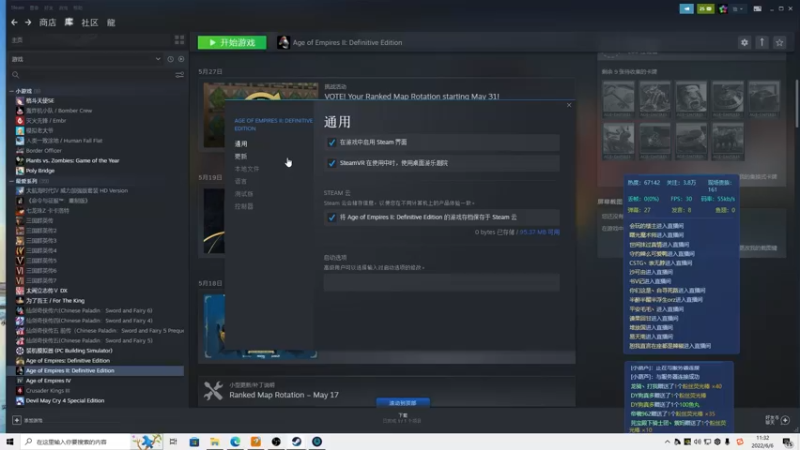Screen dimensions: 800x450
Task: Collapse the second game category group
Action: [12, 181]
